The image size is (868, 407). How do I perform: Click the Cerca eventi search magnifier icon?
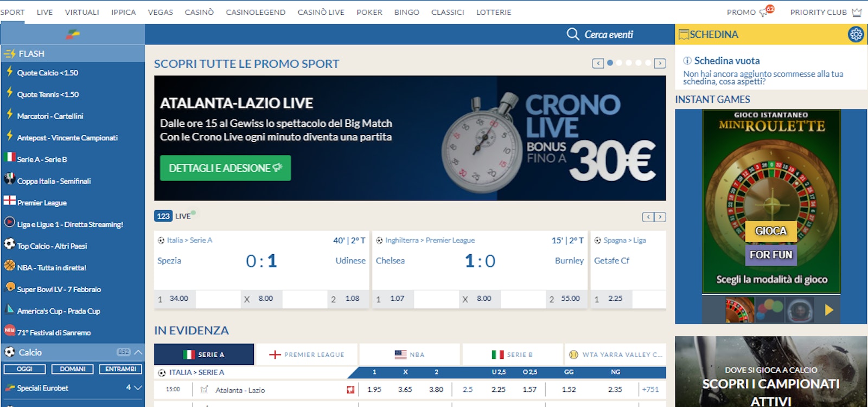(x=572, y=34)
